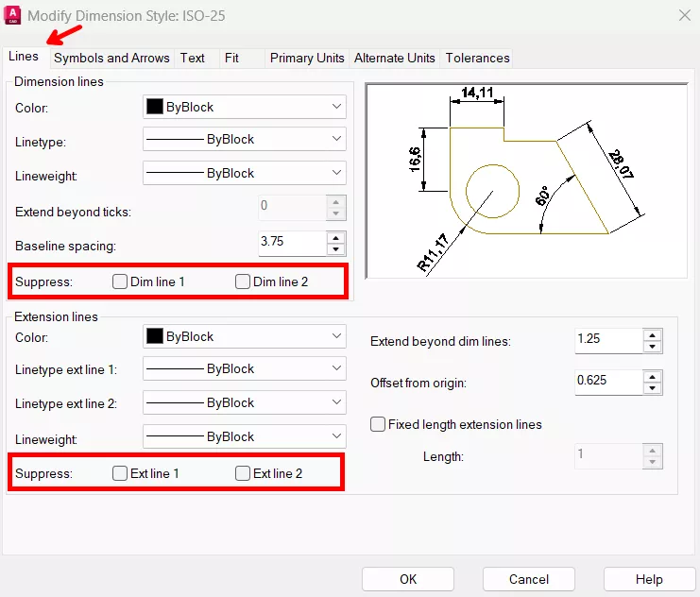Click the AutoCAD app icon in title bar

pyautogui.click(x=13, y=15)
